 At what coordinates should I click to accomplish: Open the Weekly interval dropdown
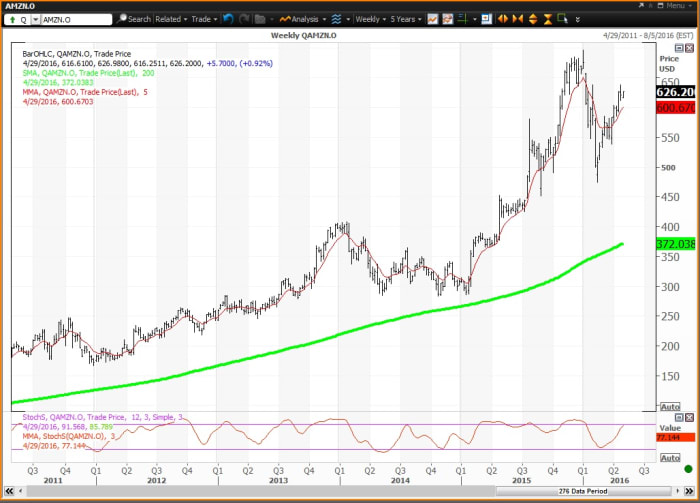(x=370, y=19)
